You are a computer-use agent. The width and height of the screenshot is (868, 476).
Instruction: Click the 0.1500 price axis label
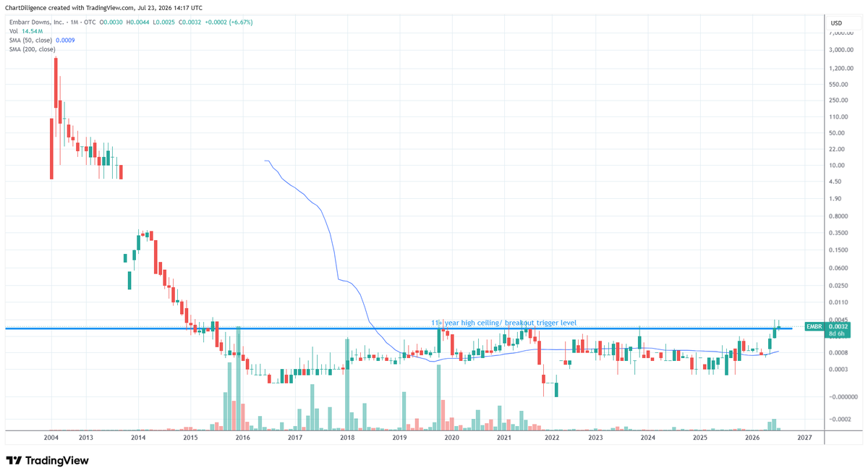click(x=840, y=250)
